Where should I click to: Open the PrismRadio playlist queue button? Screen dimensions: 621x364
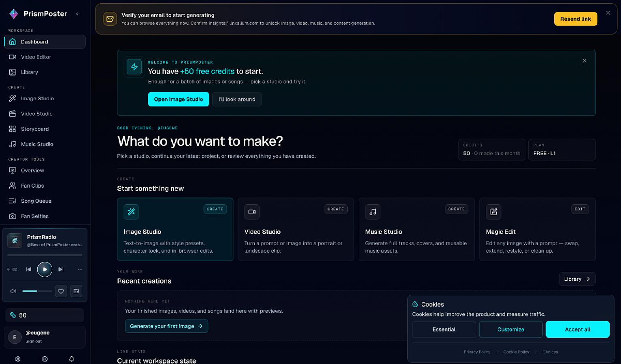(76, 291)
